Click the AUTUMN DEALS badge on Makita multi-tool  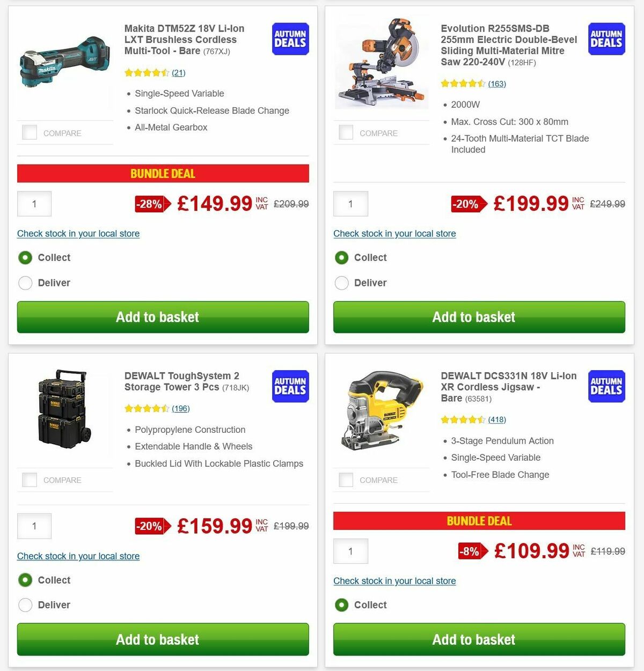[x=290, y=39]
